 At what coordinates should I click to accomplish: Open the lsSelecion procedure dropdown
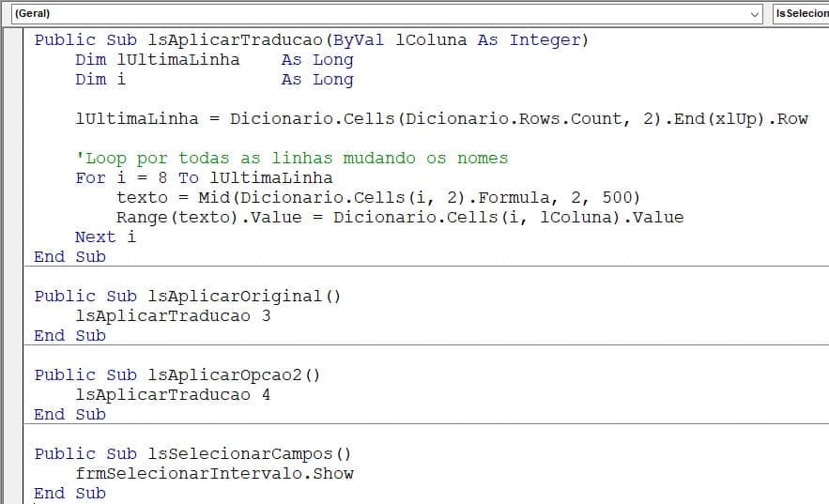coord(801,14)
